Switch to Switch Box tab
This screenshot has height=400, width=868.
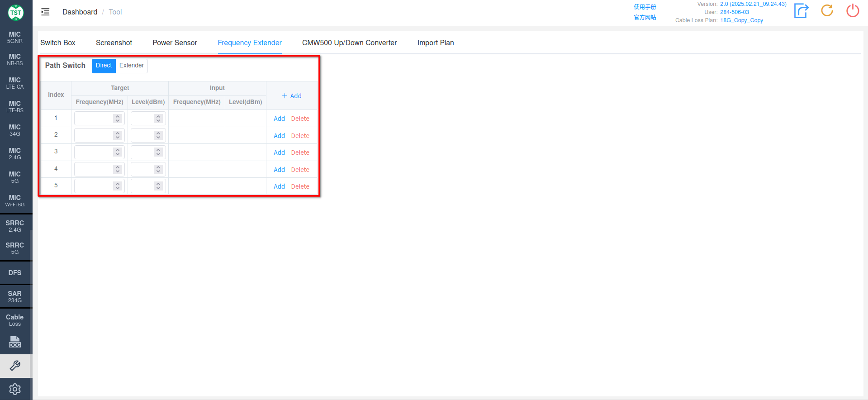(58, 43)
